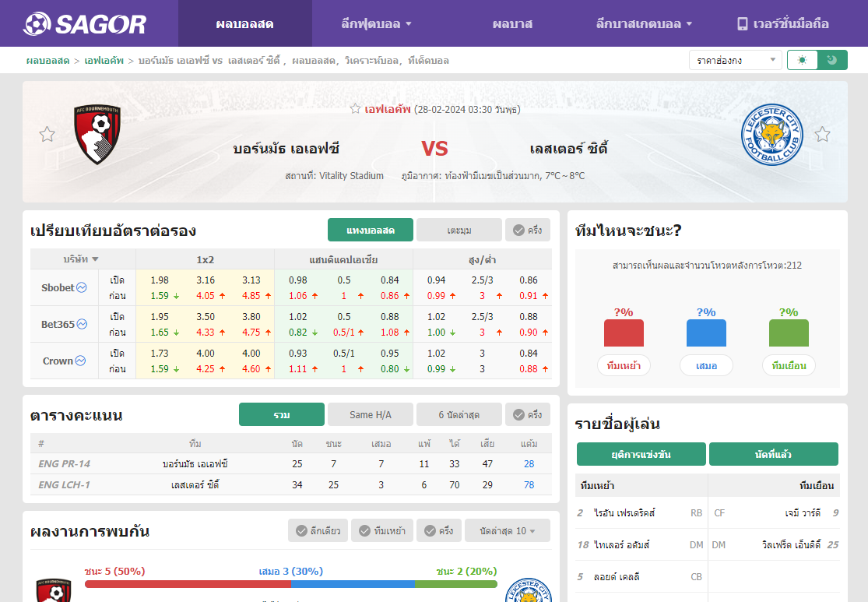Viewport: 868px width, 602px height.
Task: Select แทงบอลสด odds tab
Action: coord(371,230)
